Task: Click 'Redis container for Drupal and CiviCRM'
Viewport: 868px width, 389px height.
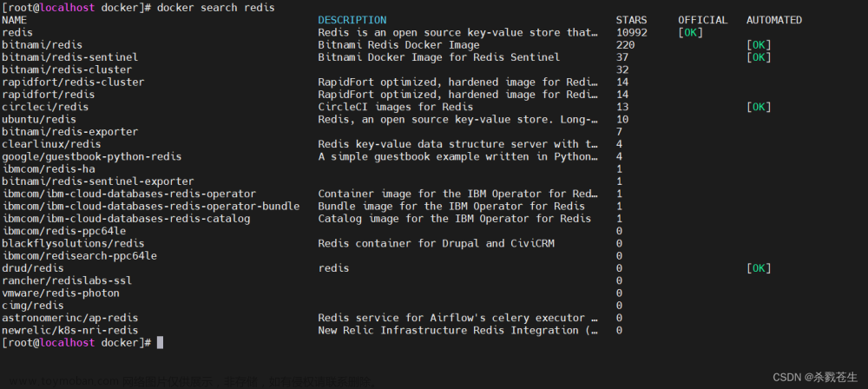Action: [437, 243]
